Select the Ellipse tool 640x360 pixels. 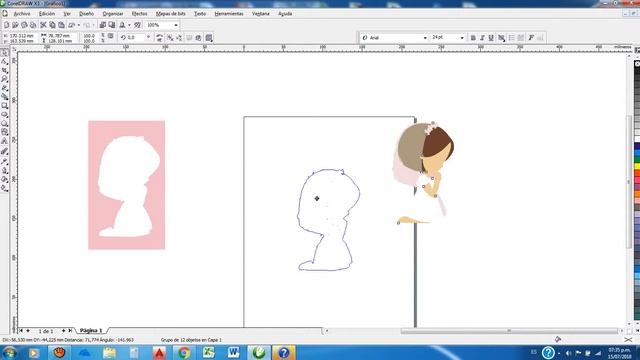(4, 115)
